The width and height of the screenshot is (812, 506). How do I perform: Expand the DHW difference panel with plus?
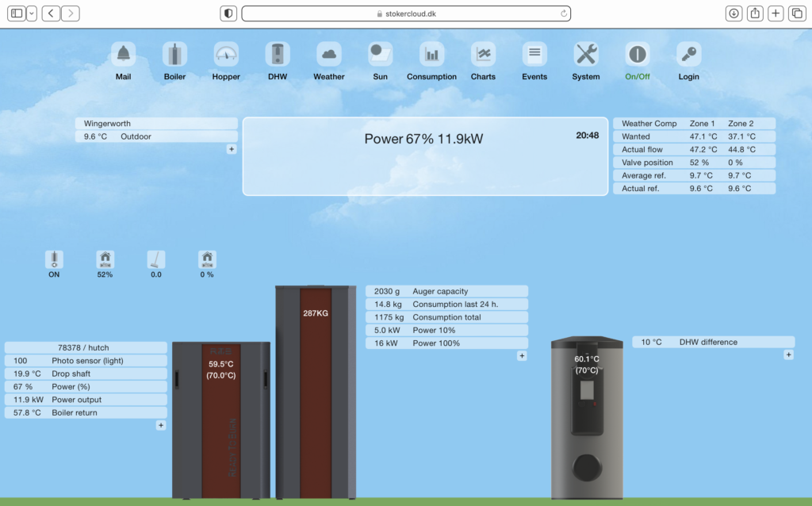click(x=788, y=355)
